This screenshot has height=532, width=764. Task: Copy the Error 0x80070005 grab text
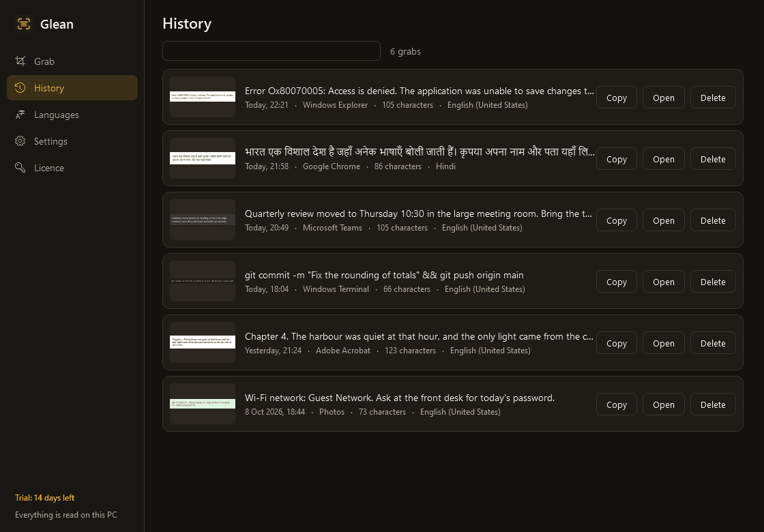click(x=617, y=98)
